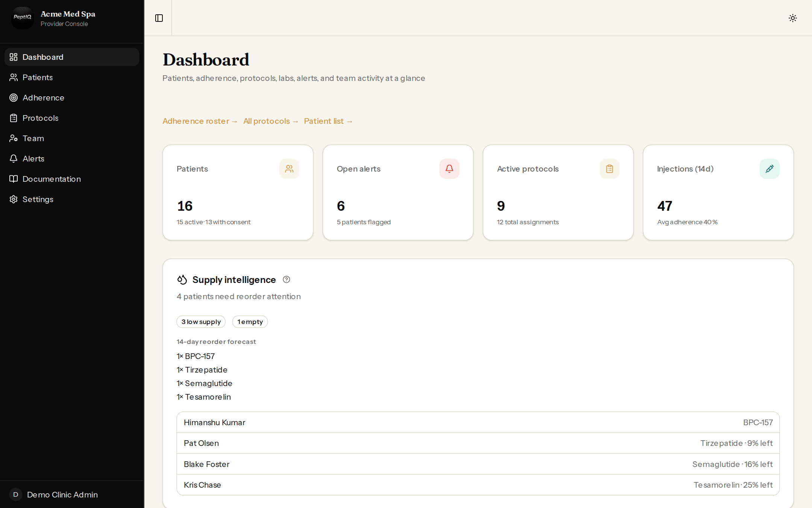Go to Patients in the sidebar
Viewport: 812px width, 508px height.
[72, 77]
